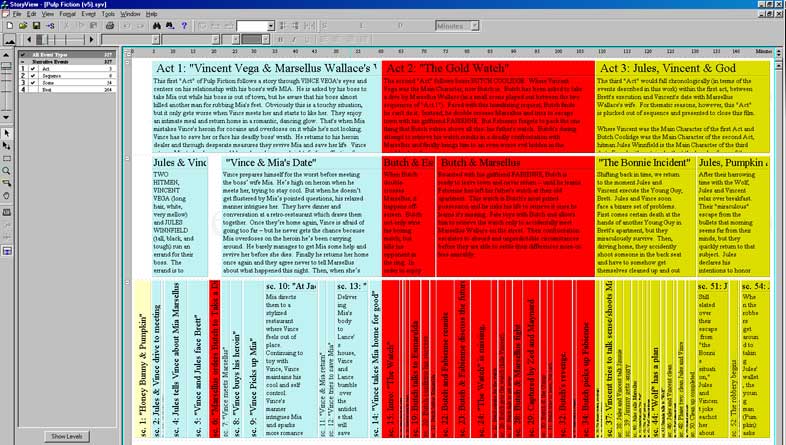The height and width of the screenshot is (445, 786).
Task: Select "The Bonnie Incident" sequence block
Action: (646, 216)
